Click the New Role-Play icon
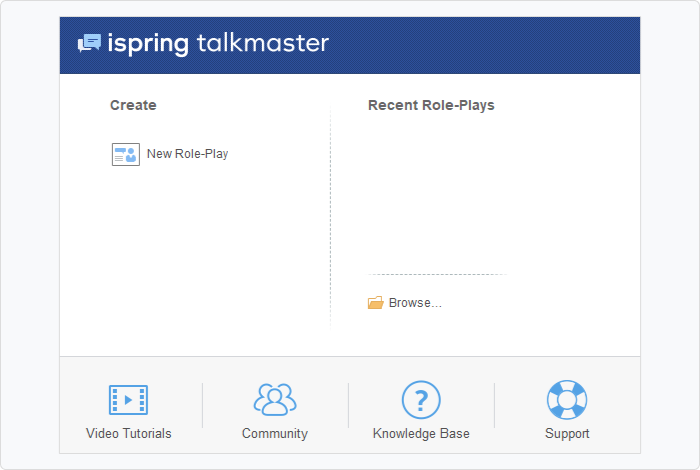700x470 pixels. 125,154
